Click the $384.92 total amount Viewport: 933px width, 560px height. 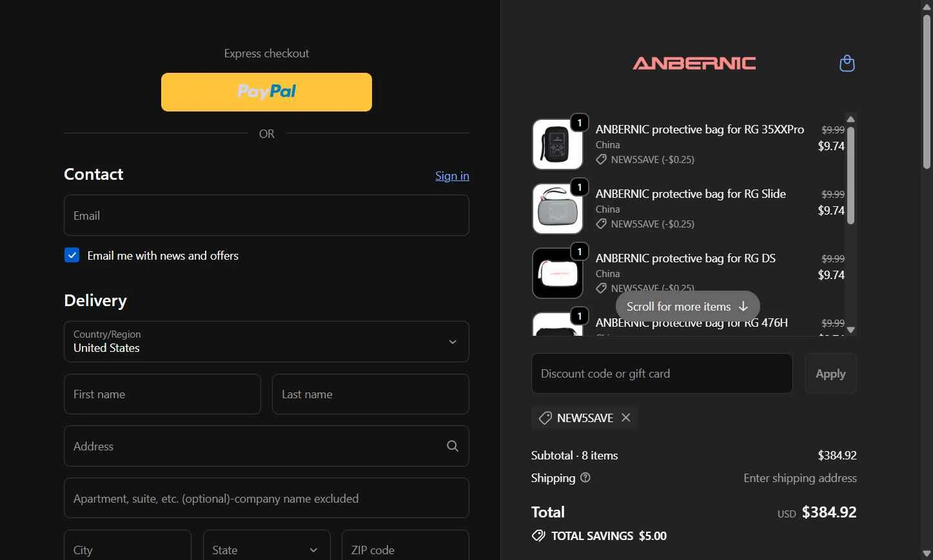tap(829, 512)
